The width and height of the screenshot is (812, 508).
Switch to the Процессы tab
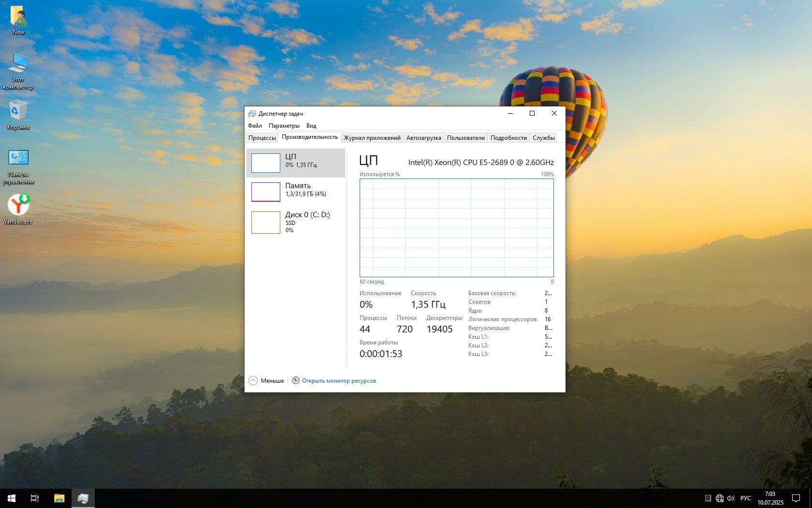262,138
